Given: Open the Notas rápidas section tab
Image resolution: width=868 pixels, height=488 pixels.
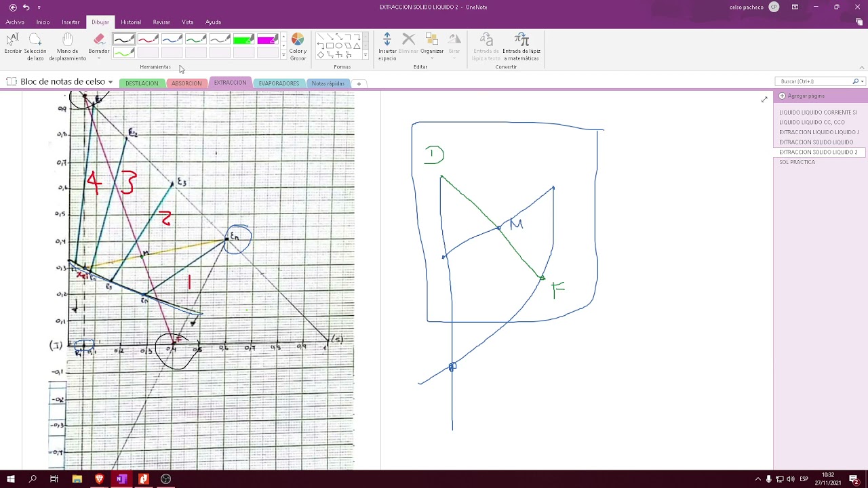Looking at the screenshot, I should pos(328,83).
